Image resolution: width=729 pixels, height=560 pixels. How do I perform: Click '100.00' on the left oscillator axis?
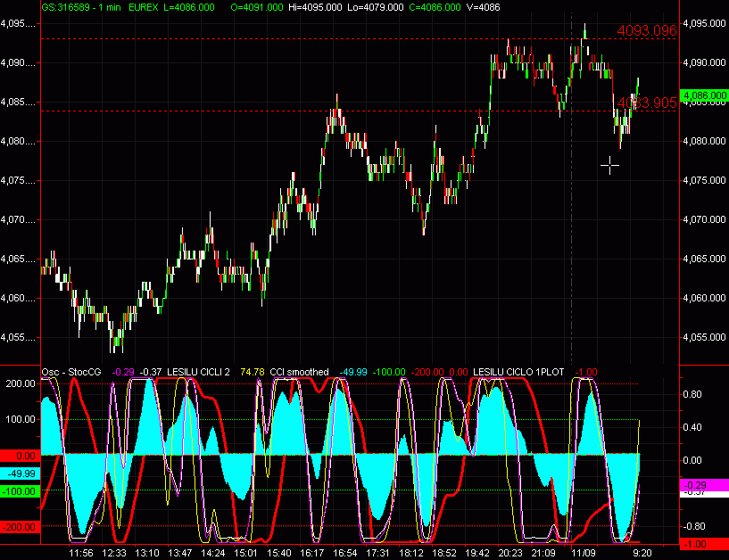click(x=21, y=419)
